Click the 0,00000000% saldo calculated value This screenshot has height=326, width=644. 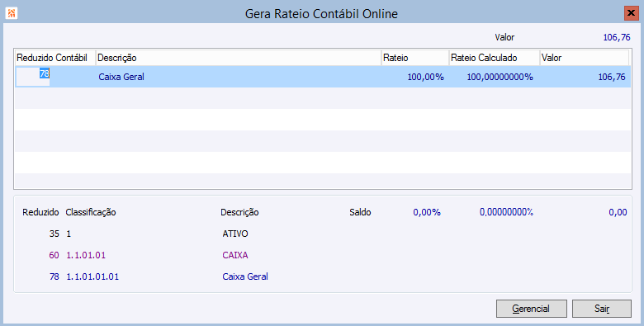click(506, 212)
